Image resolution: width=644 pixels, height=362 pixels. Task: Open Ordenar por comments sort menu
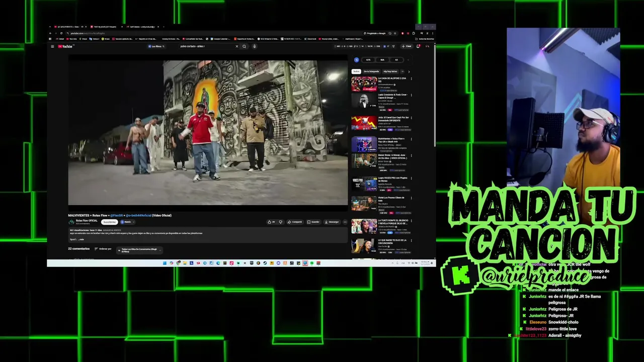point(103,249)
